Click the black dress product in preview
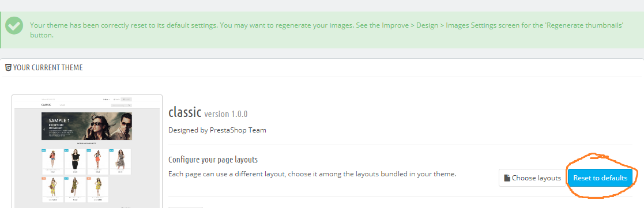Viewport: 644px width, 208px height. (75, 162)
